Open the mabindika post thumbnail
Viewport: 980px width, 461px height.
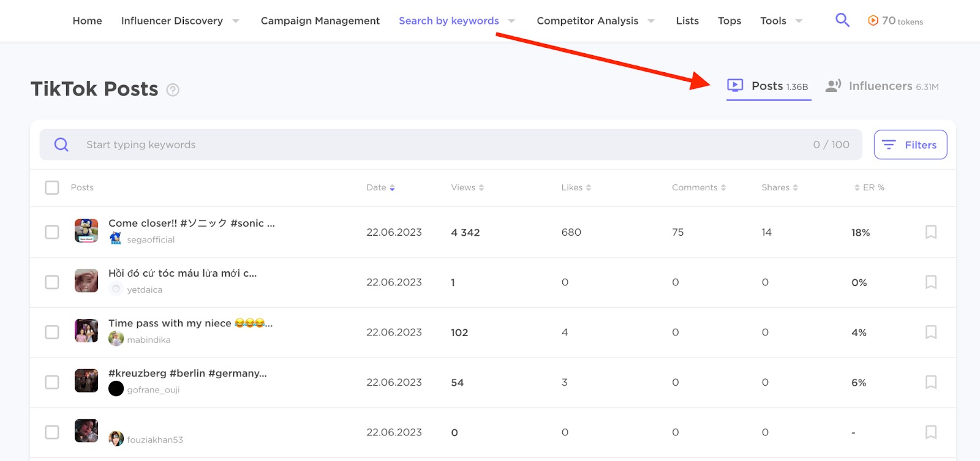[x=86, y=331]
